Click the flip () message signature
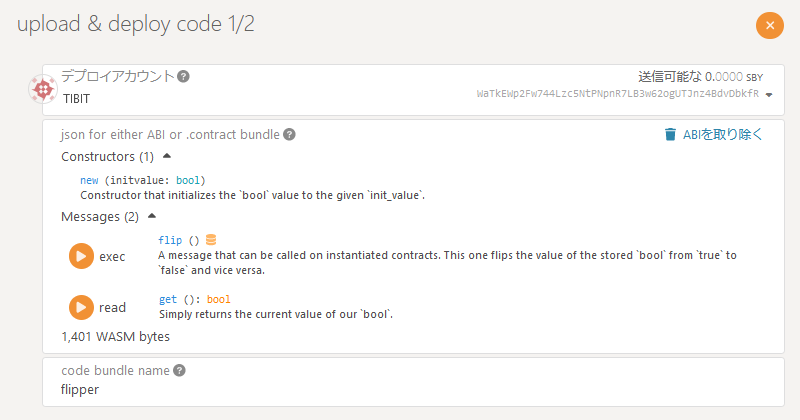 click(179, 240)
